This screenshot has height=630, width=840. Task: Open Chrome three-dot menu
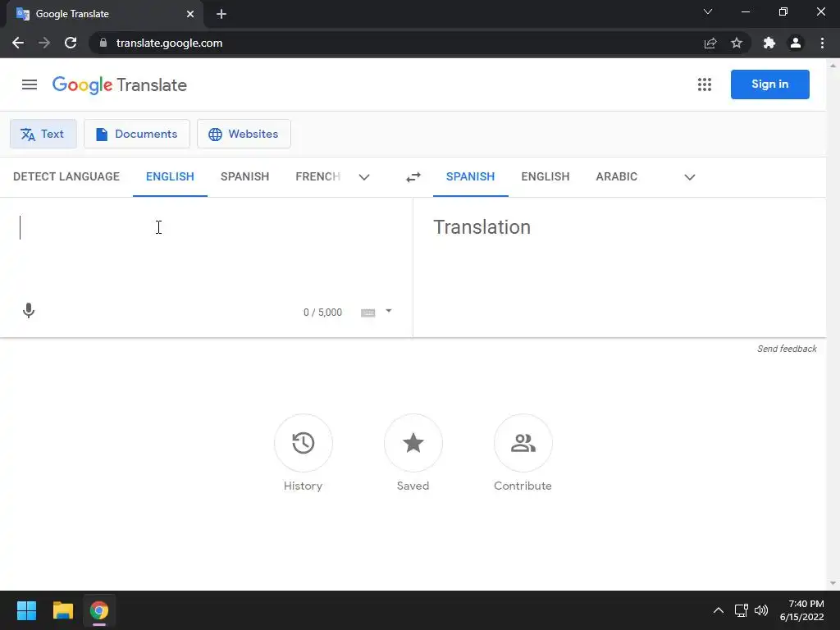pyautogui.click(x=822, y=43)
